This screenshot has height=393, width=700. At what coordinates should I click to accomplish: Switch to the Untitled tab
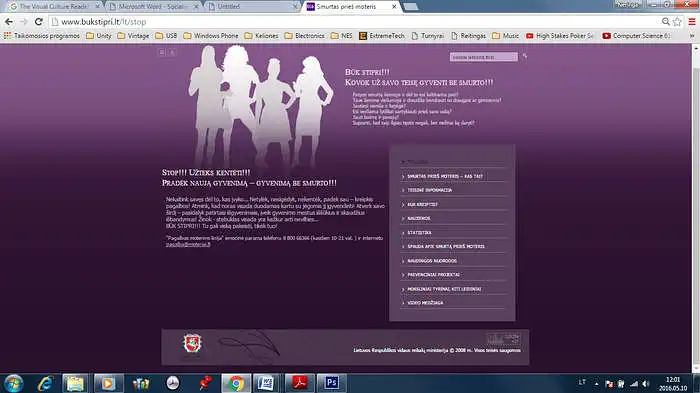pos(252,7)
